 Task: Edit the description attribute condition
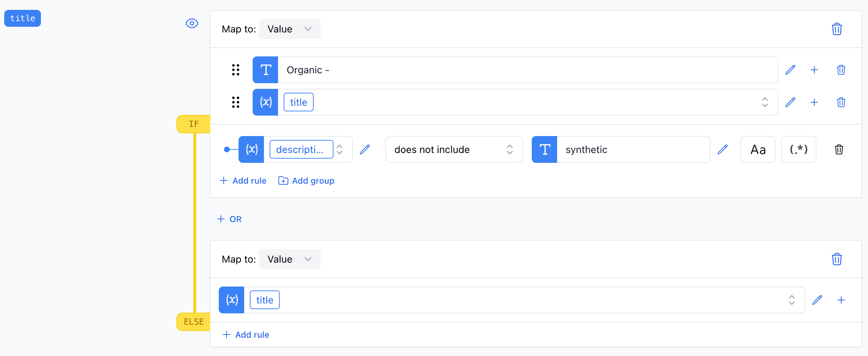[x=365, y=149]
